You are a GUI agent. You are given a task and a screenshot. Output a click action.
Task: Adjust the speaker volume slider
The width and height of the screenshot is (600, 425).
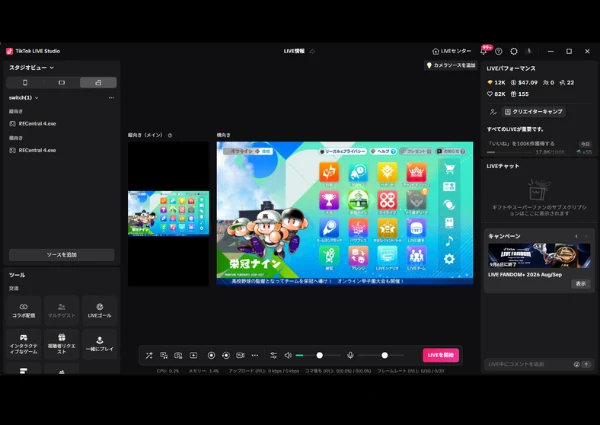point(318,355)
